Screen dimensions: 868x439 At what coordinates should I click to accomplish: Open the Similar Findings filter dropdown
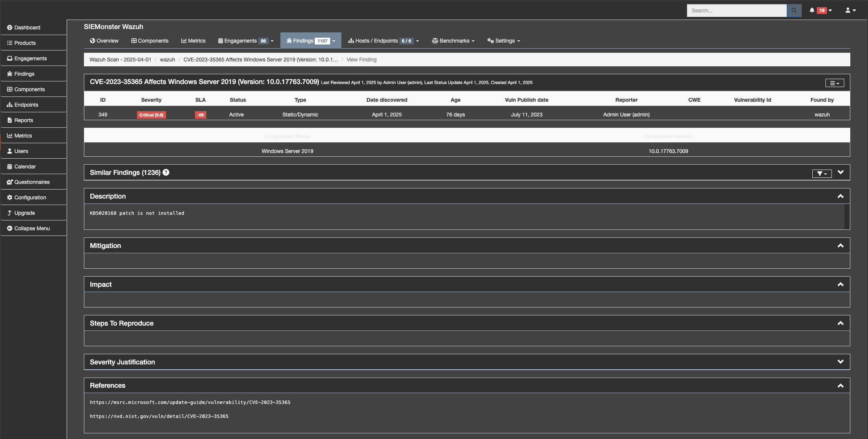coord(821,173)
